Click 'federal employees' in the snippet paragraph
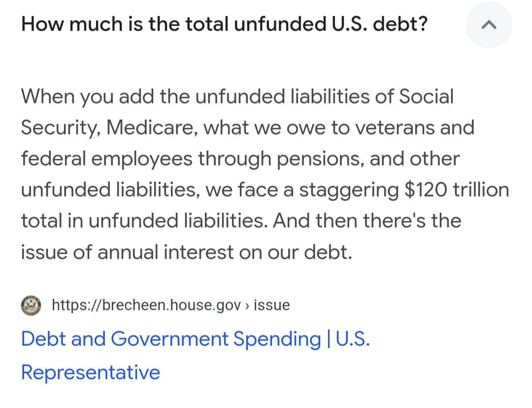Image resolution: width=532 pixels, height=408 pixels. (x=106, y=159)
